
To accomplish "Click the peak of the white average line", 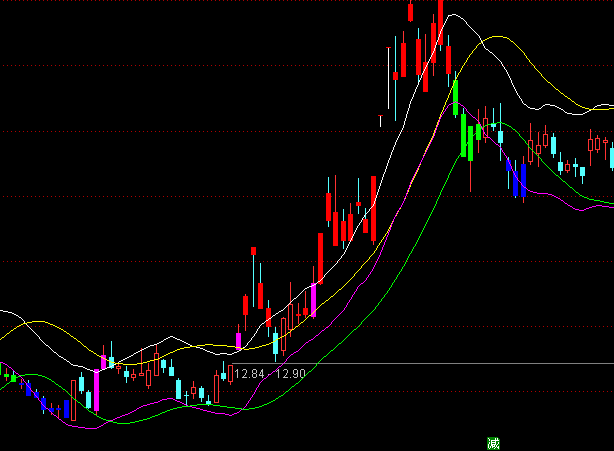I will (452, 16).
